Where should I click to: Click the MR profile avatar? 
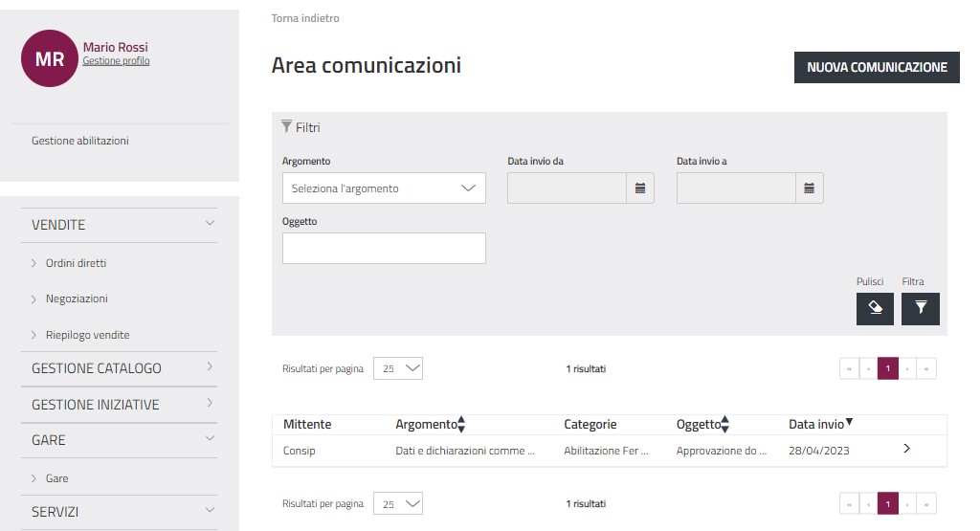pyautogui.click(x=49, y=58)
